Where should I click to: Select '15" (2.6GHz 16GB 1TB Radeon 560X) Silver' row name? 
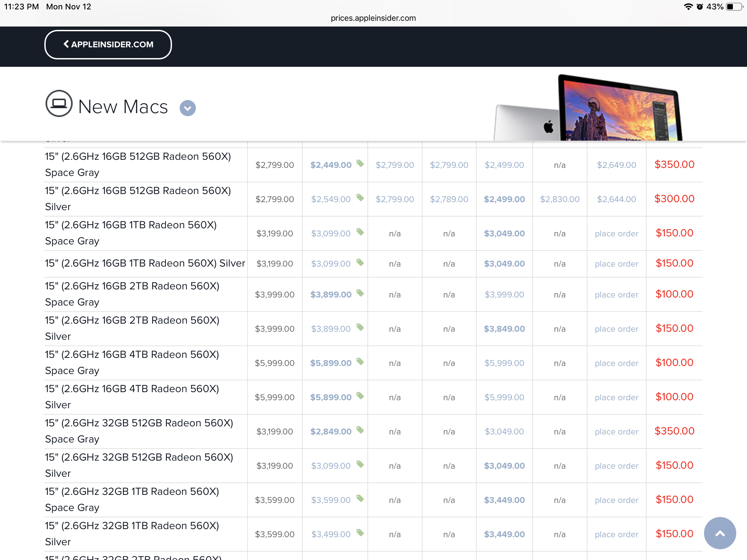[x=145, y=263]
